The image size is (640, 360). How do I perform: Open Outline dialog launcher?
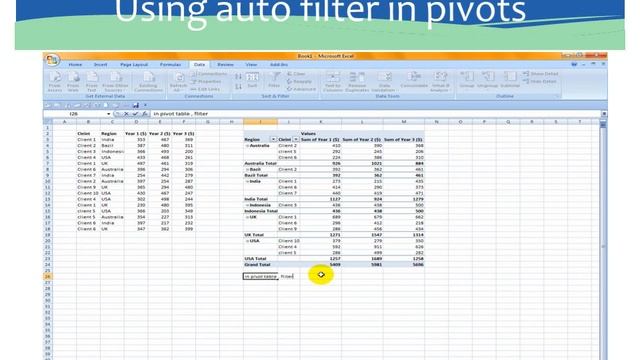[x=557, y=96]
